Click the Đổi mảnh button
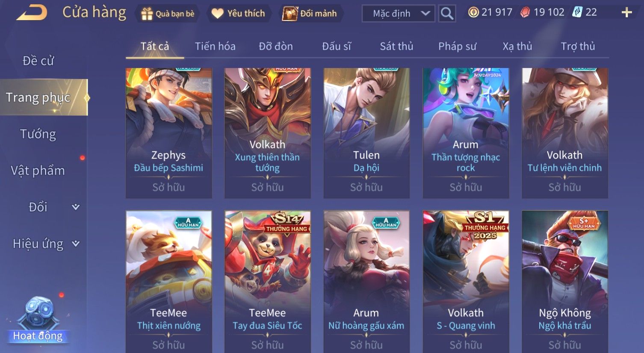Screen dimensions: 644x353 tap(310, 14)
